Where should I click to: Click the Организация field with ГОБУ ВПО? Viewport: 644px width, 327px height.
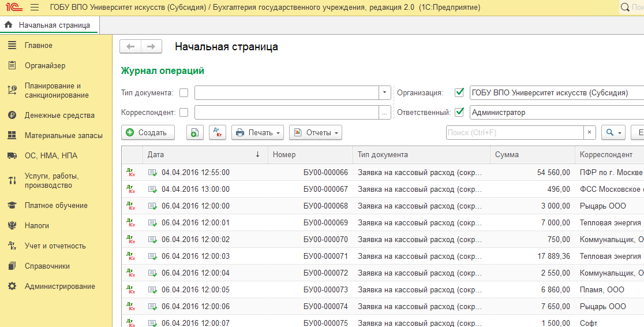tap(557, 92)
